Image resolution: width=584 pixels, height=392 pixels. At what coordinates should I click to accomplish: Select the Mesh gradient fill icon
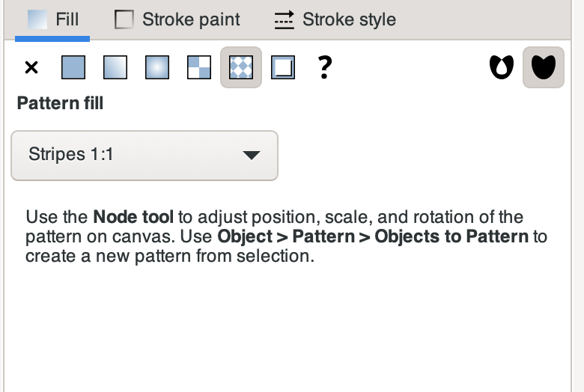click(199, 67)
